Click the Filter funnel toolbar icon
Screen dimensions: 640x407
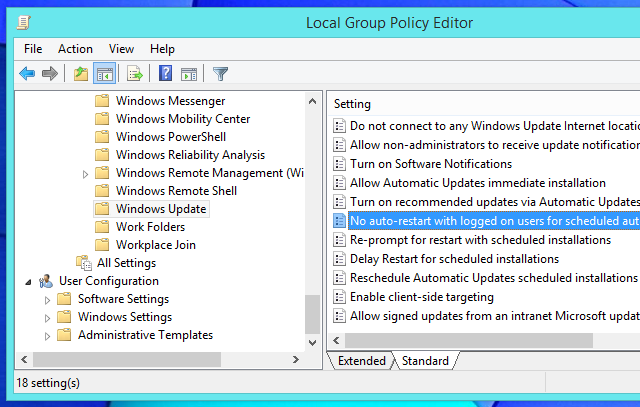220,74
